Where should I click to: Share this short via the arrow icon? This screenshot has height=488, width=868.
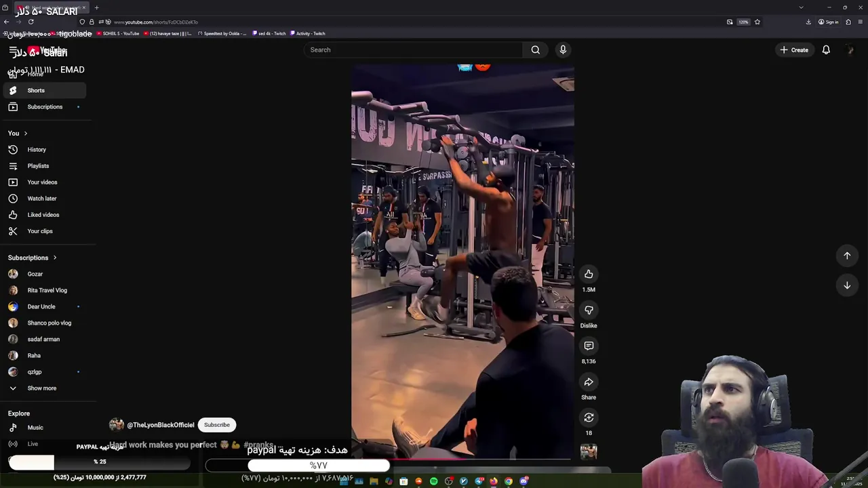point(589,382)
